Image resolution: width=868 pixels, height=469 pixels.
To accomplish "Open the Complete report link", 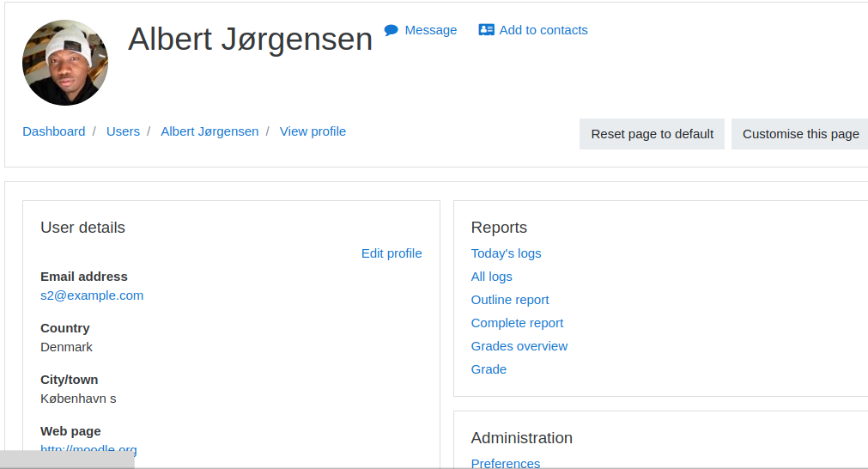I will click(517, 323).
